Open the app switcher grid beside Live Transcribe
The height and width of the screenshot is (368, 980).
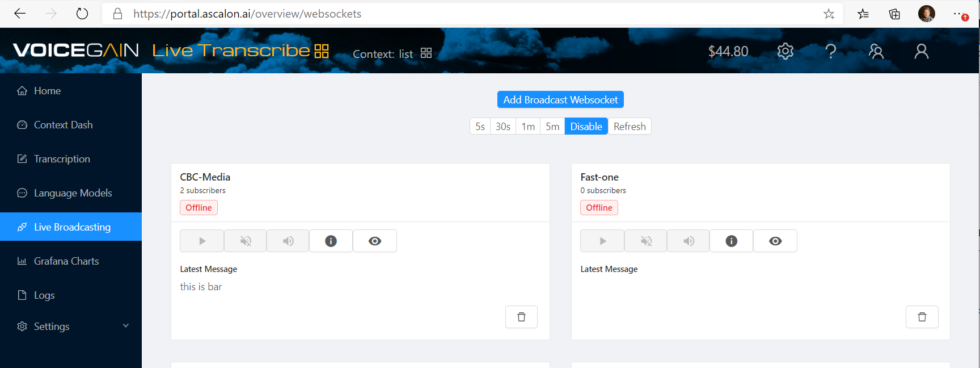point(322,51)
